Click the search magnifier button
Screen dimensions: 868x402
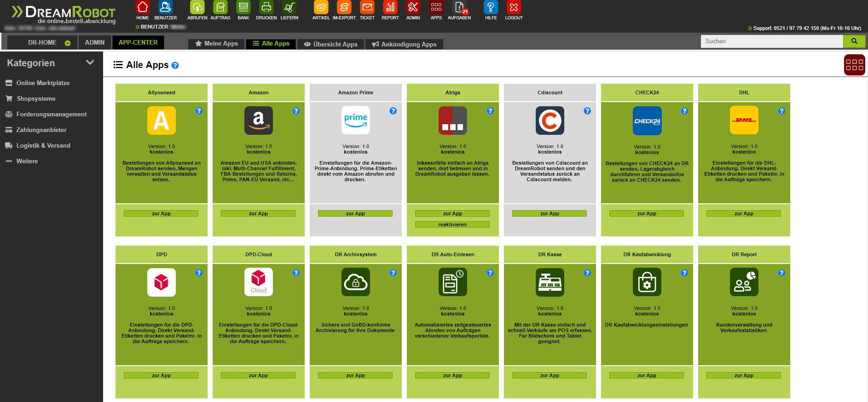pyautogui.click(x=854, y=41)
